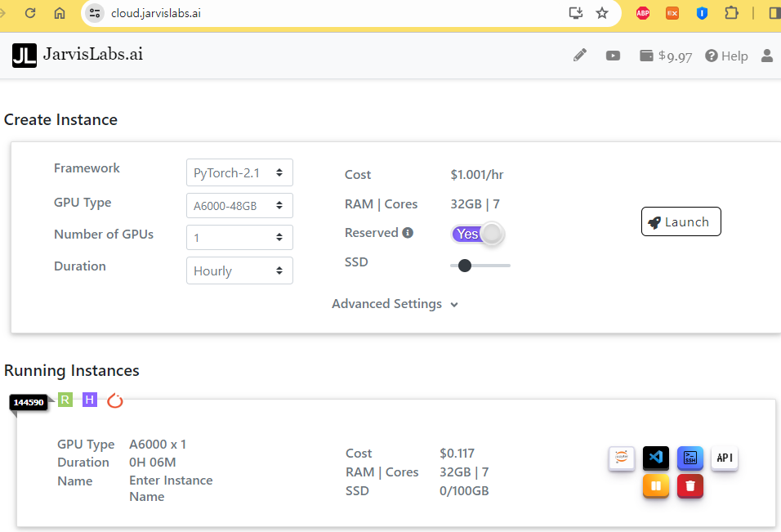781x532 pixels.
Task: Toggle the Reserved switch off
Action: coord(478,234)
